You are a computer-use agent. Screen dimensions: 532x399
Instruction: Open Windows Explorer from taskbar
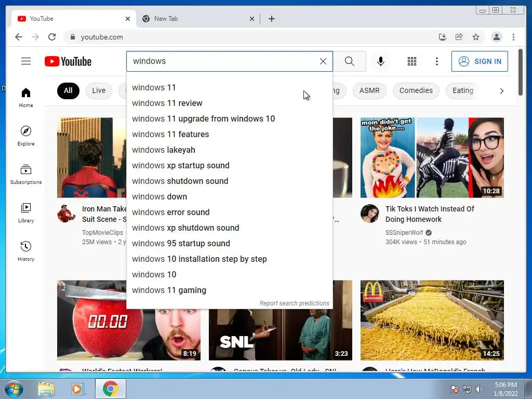pos(46,389)
